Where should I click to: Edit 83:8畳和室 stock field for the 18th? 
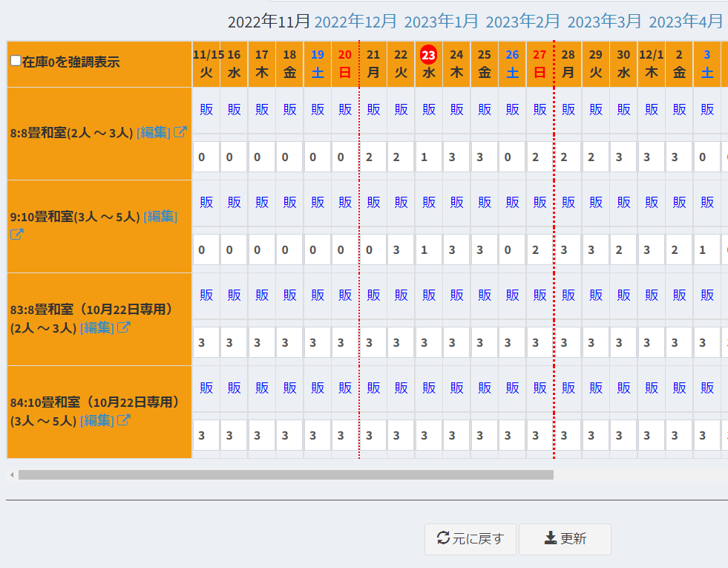(289, 343)
